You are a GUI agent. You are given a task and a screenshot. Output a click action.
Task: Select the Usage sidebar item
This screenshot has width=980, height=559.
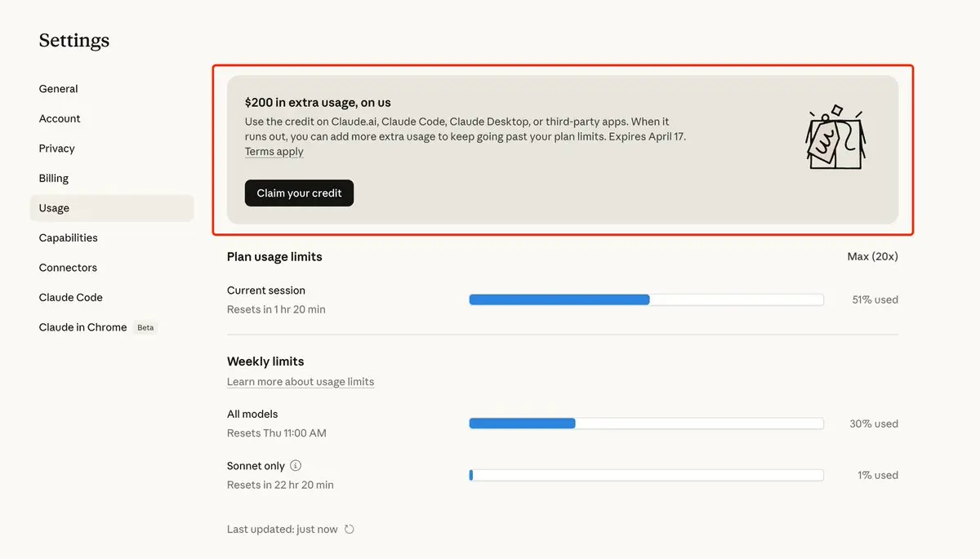click(55, 208)
